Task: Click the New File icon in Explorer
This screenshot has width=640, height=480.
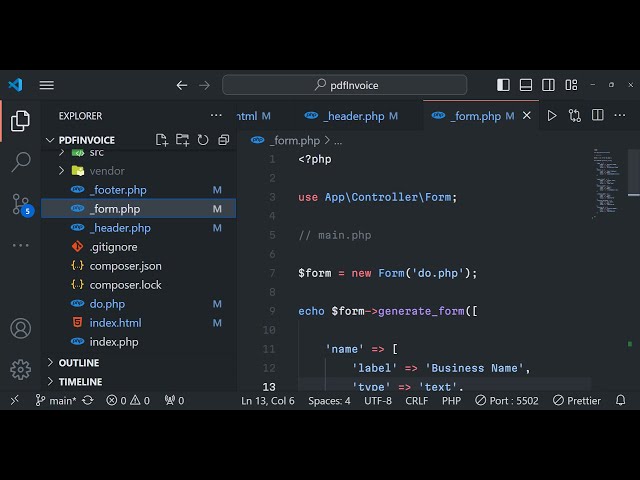Action: pos(162,140)
